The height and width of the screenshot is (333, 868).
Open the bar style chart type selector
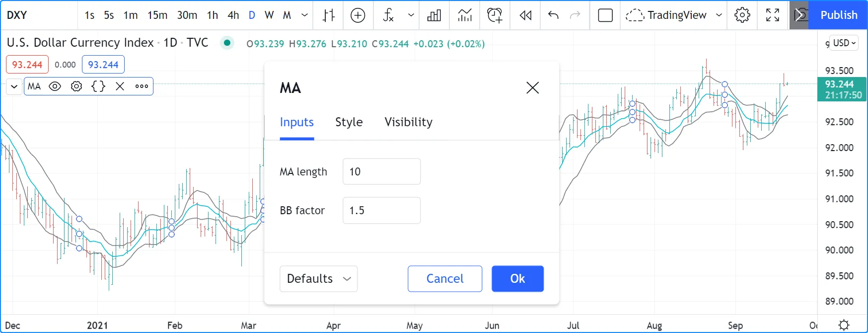(329, 15)
